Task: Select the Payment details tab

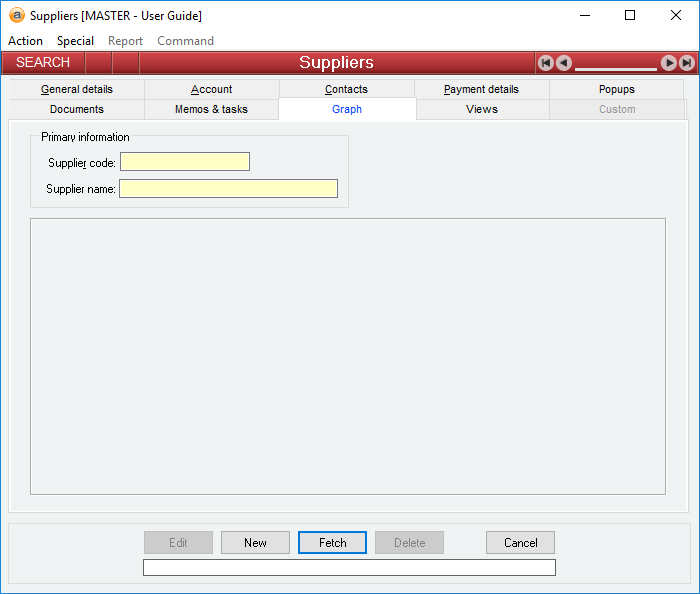Action: [481, 89]
